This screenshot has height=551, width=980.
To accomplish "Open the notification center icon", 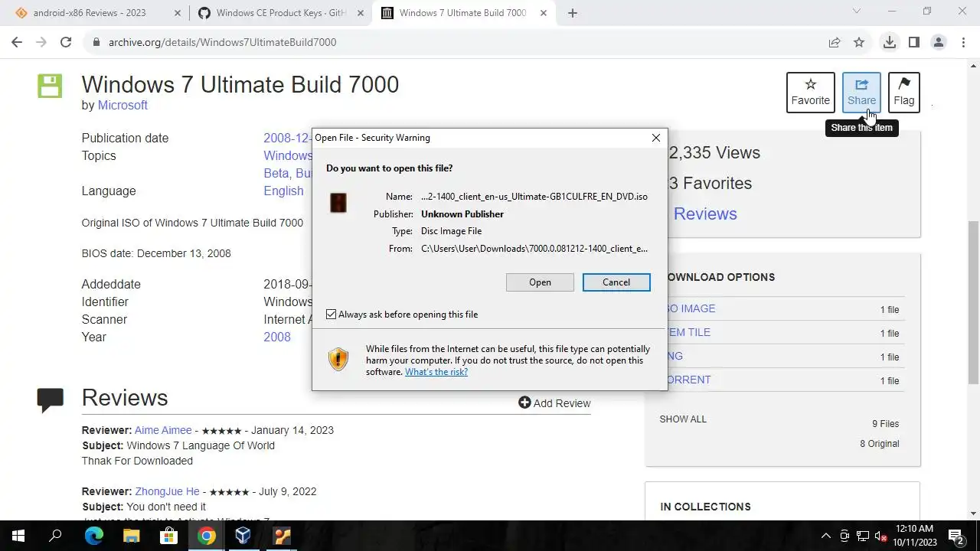I will pos(955,536).
